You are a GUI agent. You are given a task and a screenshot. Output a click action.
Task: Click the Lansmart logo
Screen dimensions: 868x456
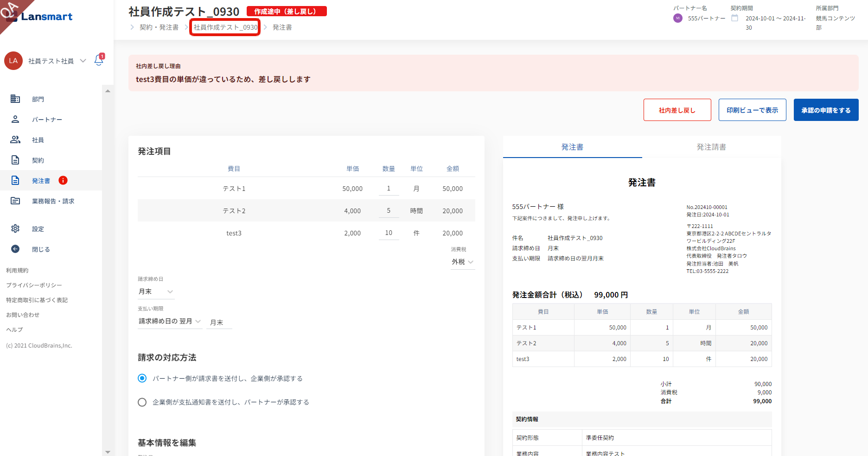(x=40, y=17)
